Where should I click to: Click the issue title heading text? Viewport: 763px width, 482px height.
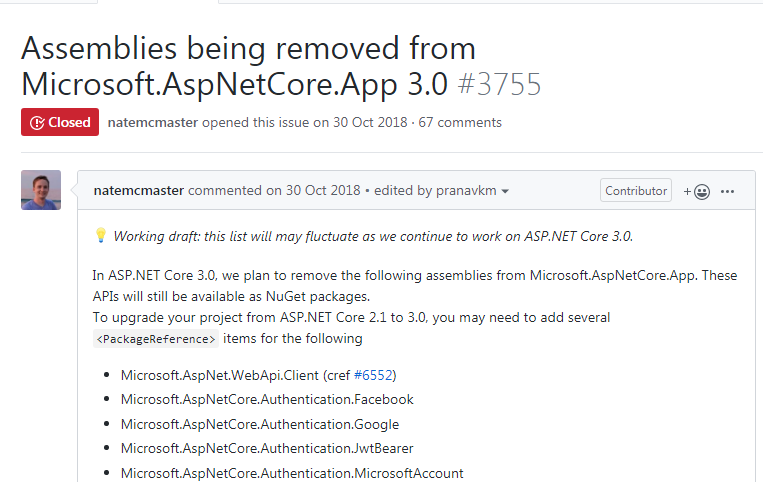[248, 65]
